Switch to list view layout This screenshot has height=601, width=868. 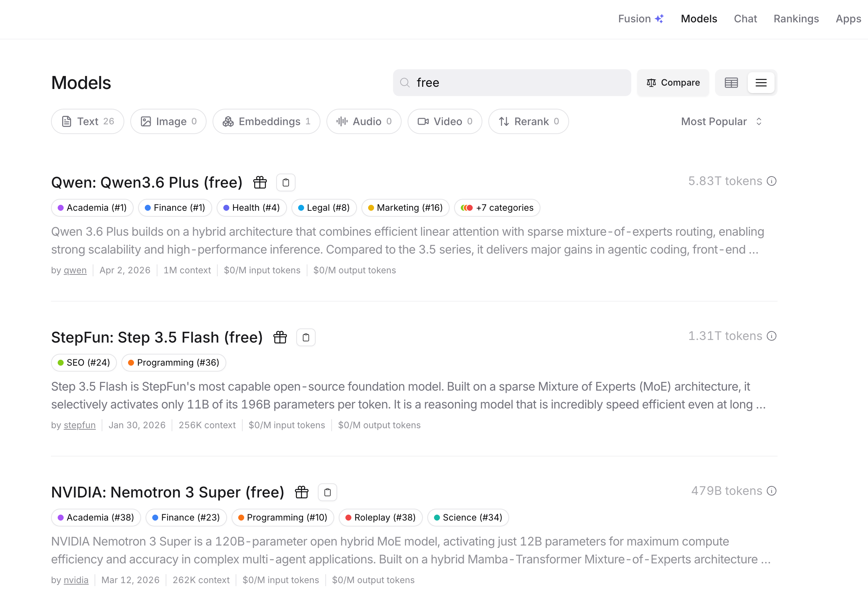761,82
